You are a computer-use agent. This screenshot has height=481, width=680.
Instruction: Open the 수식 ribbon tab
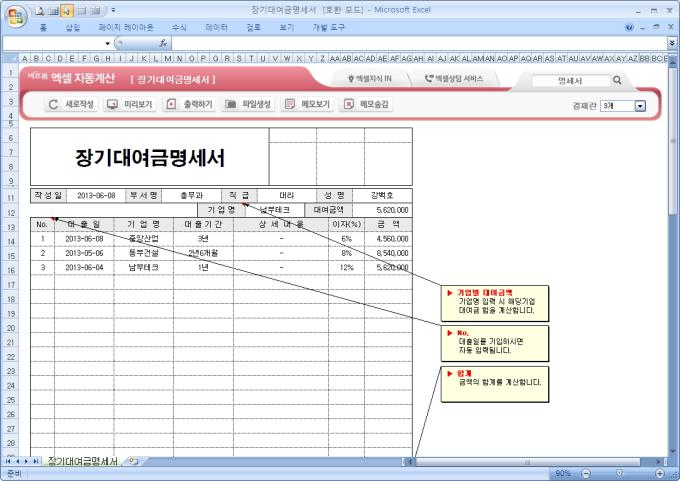(179, 27)
